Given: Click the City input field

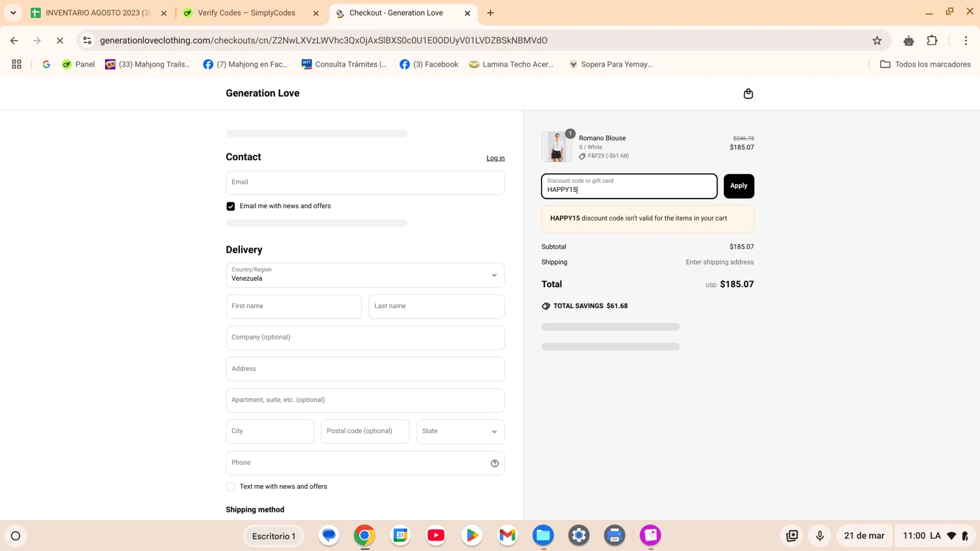Looking at the screenshot, I should tap(270, 432).
